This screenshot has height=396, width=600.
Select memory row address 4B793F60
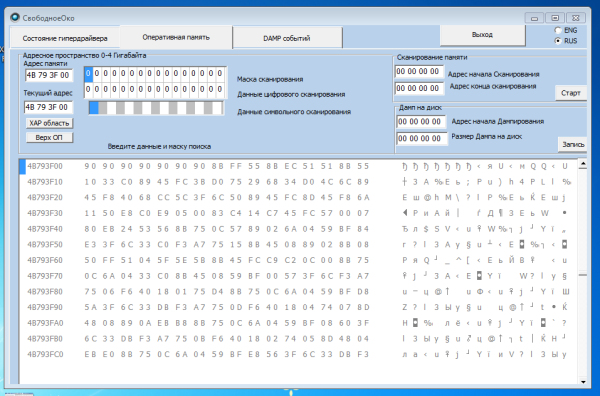coord(45,261)
